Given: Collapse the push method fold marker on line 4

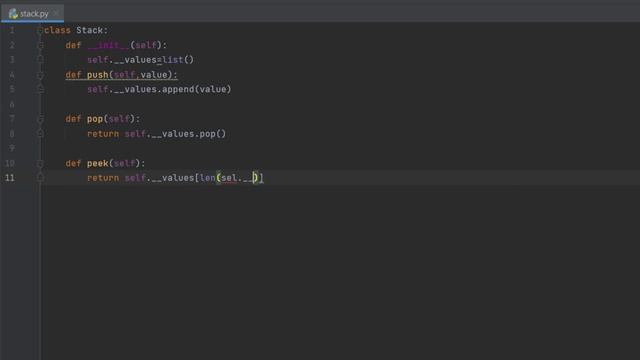Looking at the screenshot, I should pos(40,75).
